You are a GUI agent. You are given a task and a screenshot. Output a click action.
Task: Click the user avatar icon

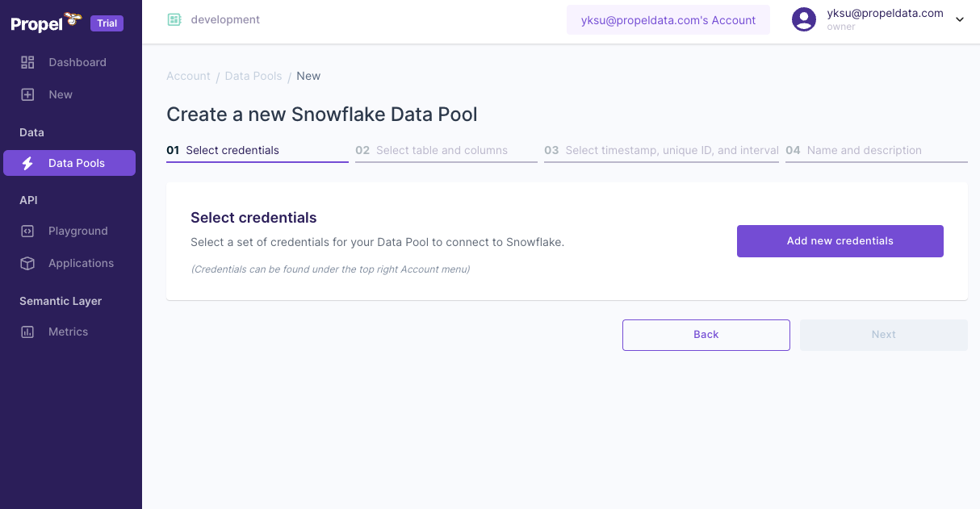804,19
